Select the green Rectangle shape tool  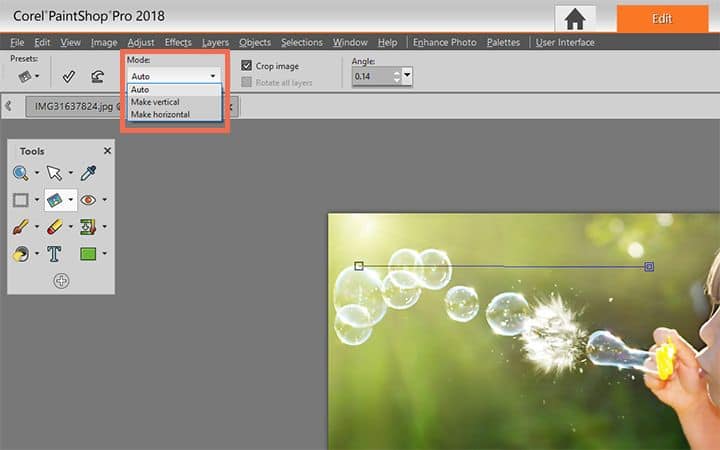click(x=88, y=253)
